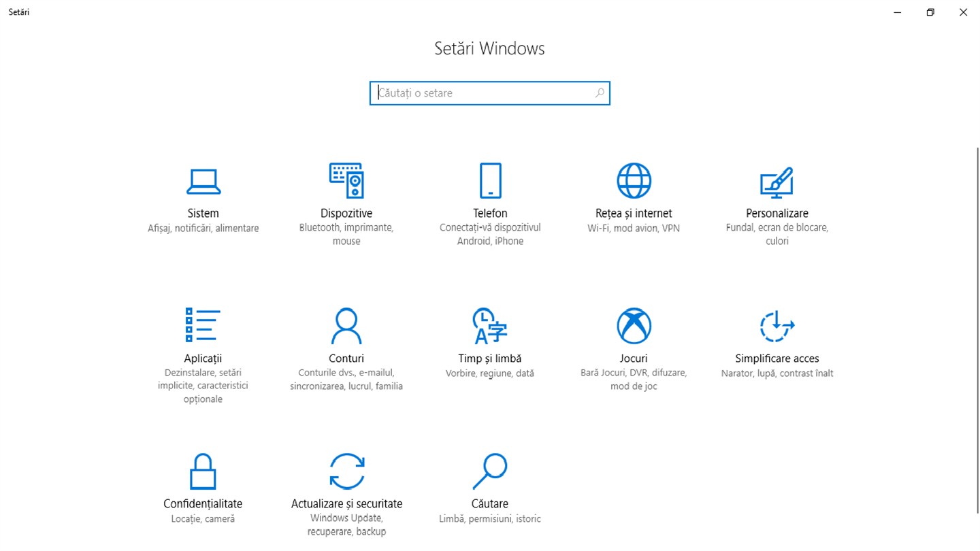Screen dimensions: 980x551
Task: Restore down the Setări window
Action: click(930, 12)
